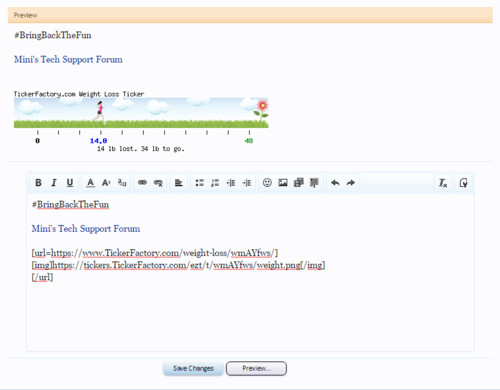The image size is (500, 390).
Task: Toggle source mode with the rightmost toolbar icon
Action: pos(463,183)
